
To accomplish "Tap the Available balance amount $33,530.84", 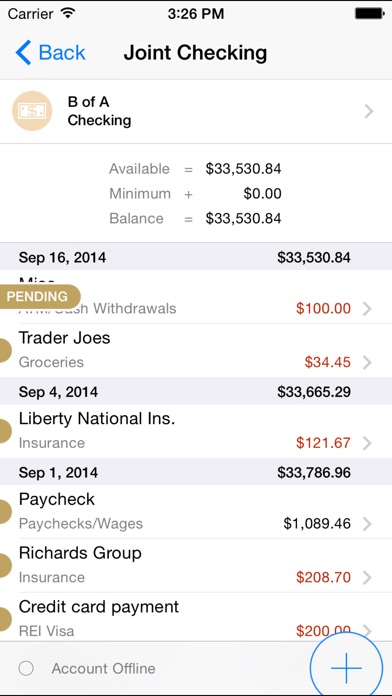I will click(243, 169).
